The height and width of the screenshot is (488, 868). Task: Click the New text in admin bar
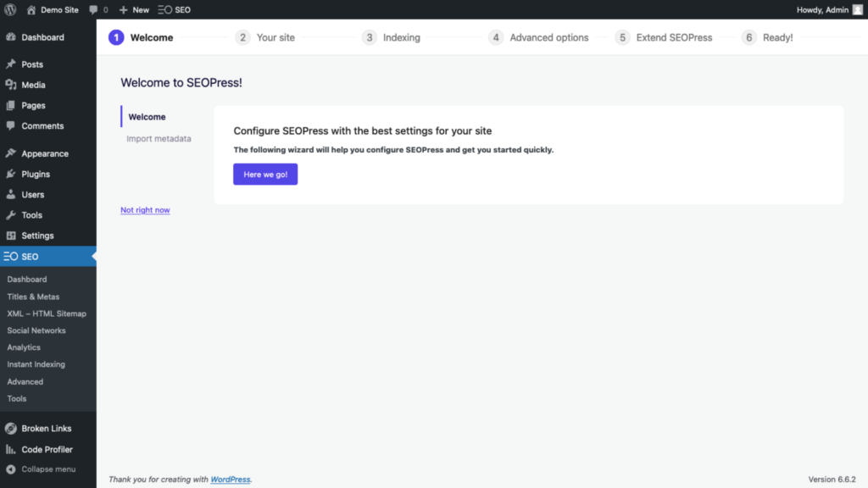click(x=141, y=9)
